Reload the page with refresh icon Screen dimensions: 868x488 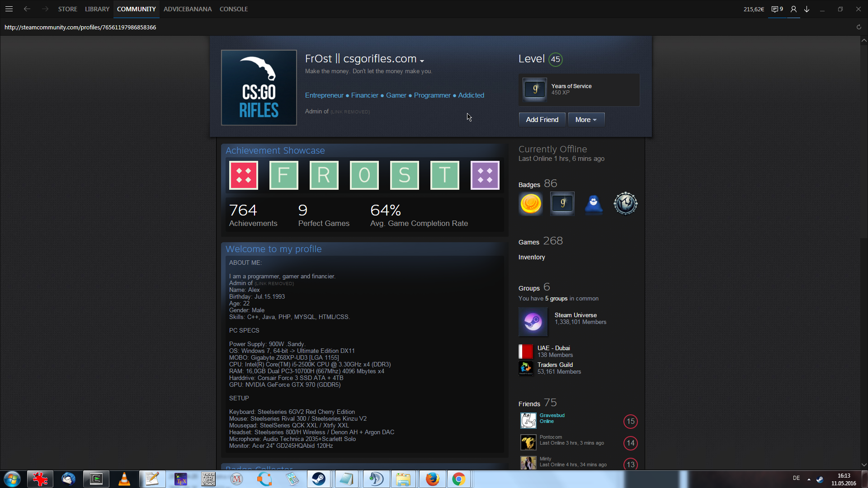tap(859, 27)
